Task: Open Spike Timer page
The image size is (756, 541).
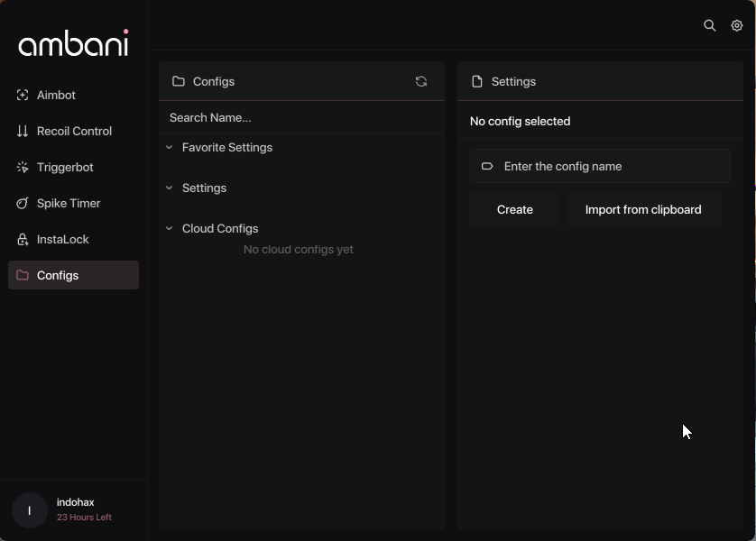Action: pos(73,203)
